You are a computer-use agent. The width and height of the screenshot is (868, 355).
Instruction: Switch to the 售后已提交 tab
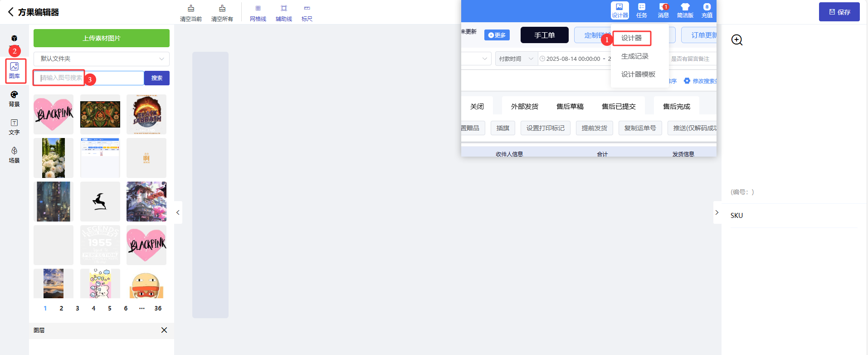click(619, 106)
